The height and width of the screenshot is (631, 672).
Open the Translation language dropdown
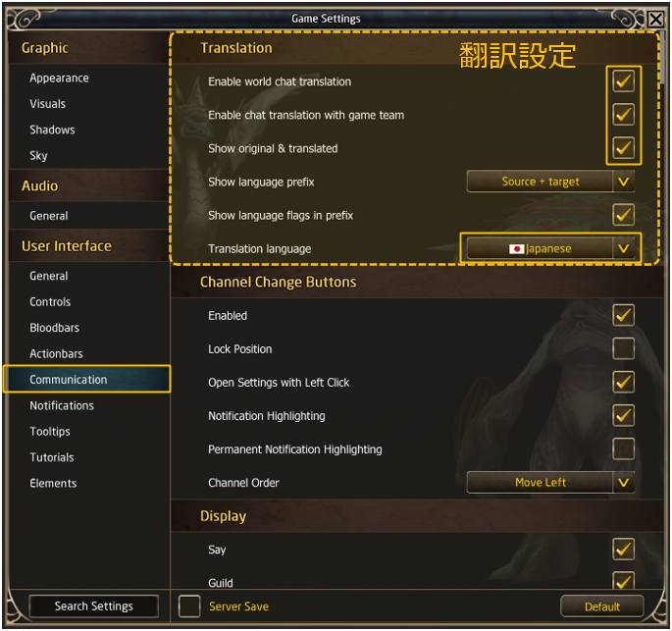click(x=623, y=249)
